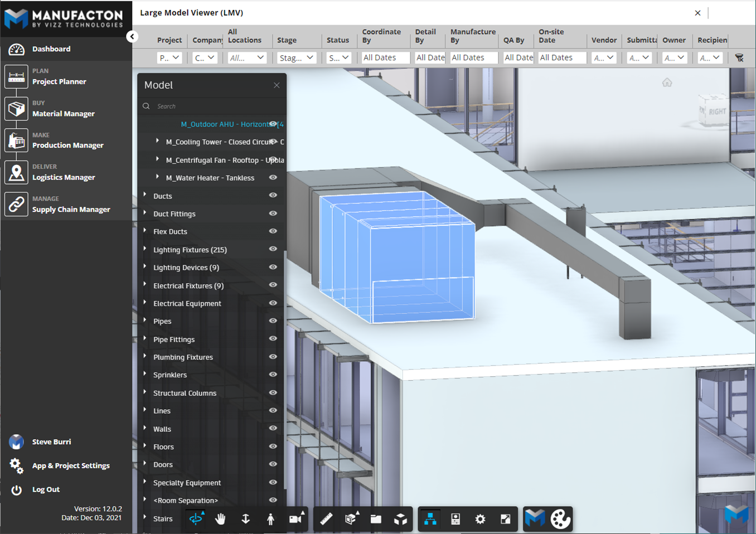Image resolution: width=756 pixels, height=534 pixels.
Task: Toggle the Walls eye icon
Action: [273, 428]
